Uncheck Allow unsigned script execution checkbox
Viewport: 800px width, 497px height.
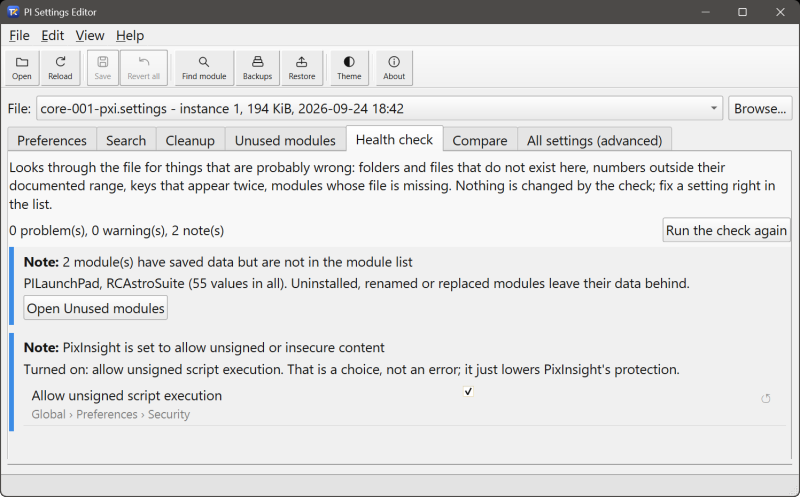pyautogui.click(x=468, y=391)
